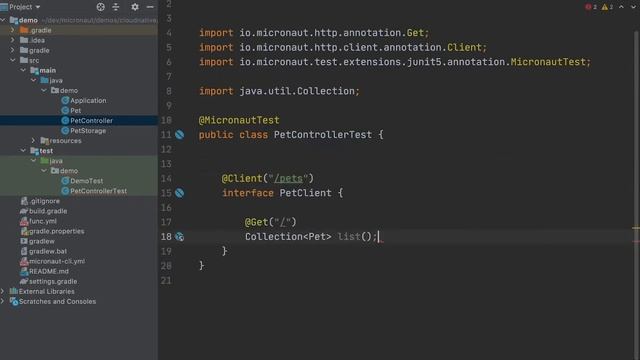
Task: Collapse the src folder
Action: pyautogui.click(x=13, y=60)
